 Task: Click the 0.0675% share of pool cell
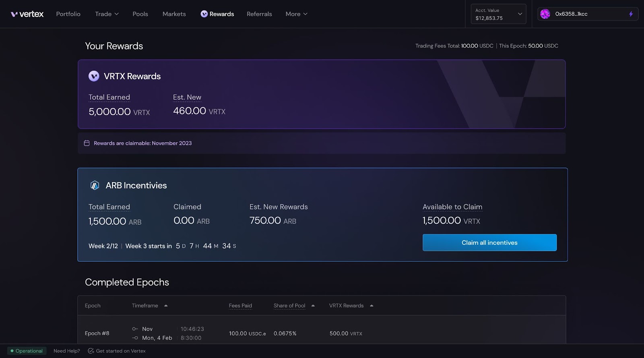click(285, 333)
